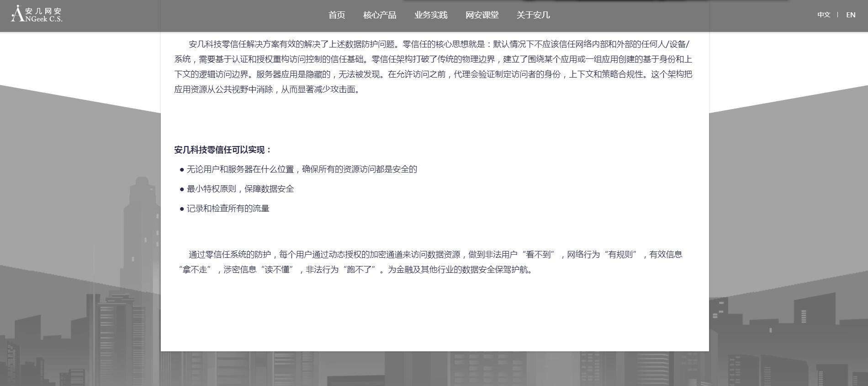The image size is (868, 386).
Task: Select 业务实践 in the navigation bar
Action: tap(431, 15)
